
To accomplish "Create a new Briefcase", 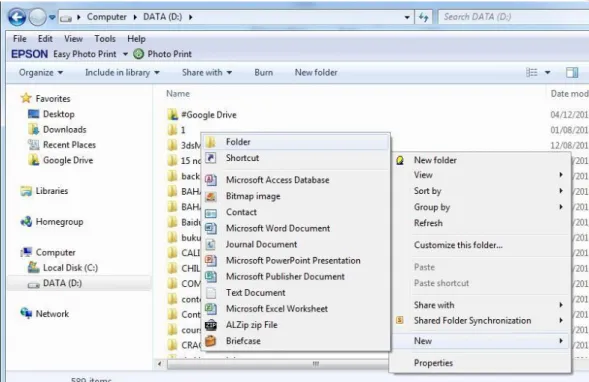I will coord(296,341).
